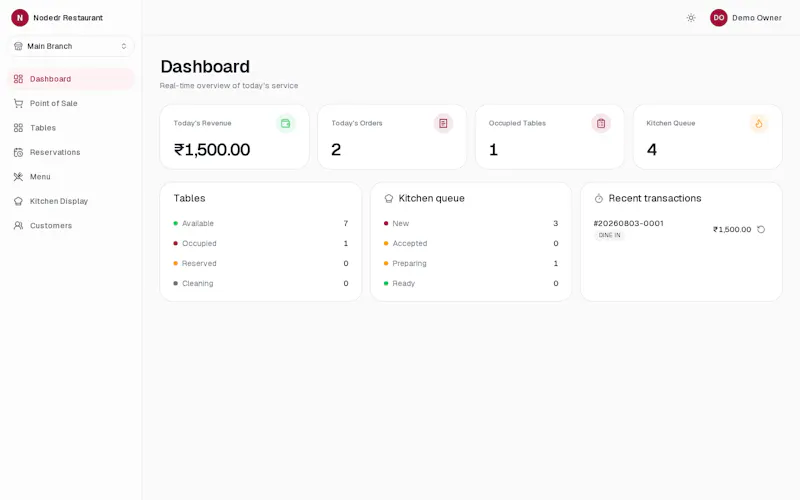Click the Real-time overview subtitle text
800x500 pixels.
(229, 86)
